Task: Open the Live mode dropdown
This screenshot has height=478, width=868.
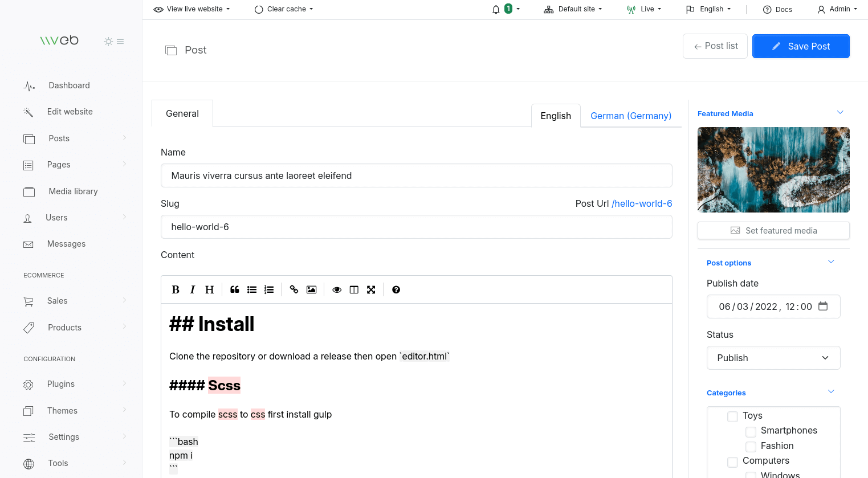Action: click(x=644, y=9)
